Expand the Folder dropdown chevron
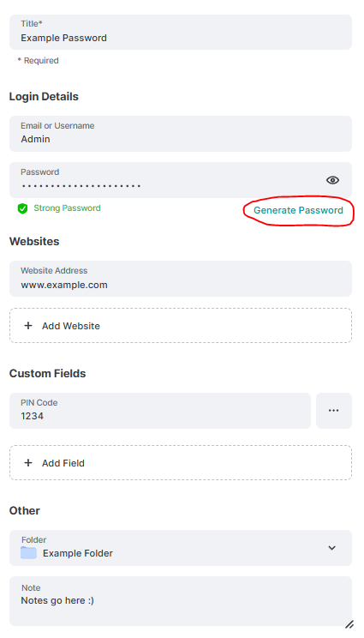 click(x=332, y=548)
